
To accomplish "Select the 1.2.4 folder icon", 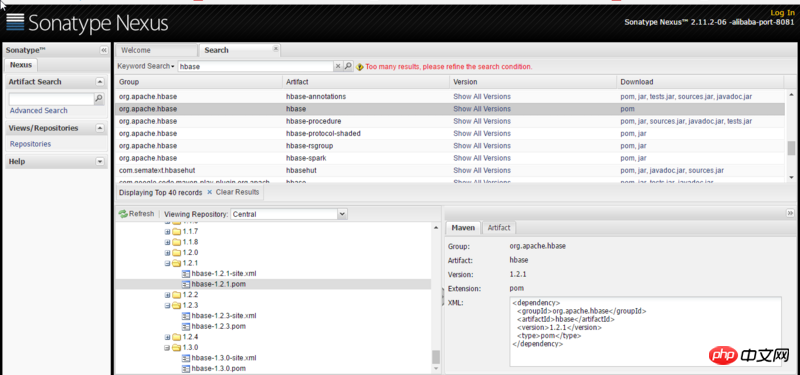I will 177,337.
